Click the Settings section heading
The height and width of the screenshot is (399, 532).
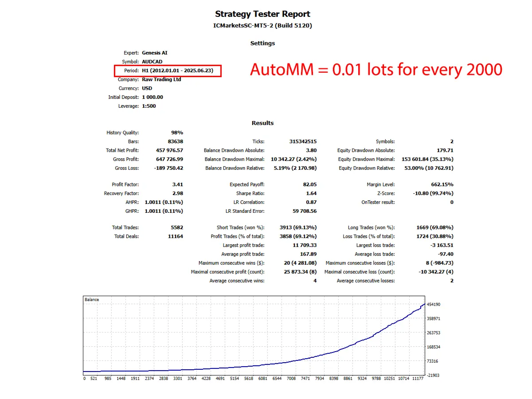tap(262, 43)
